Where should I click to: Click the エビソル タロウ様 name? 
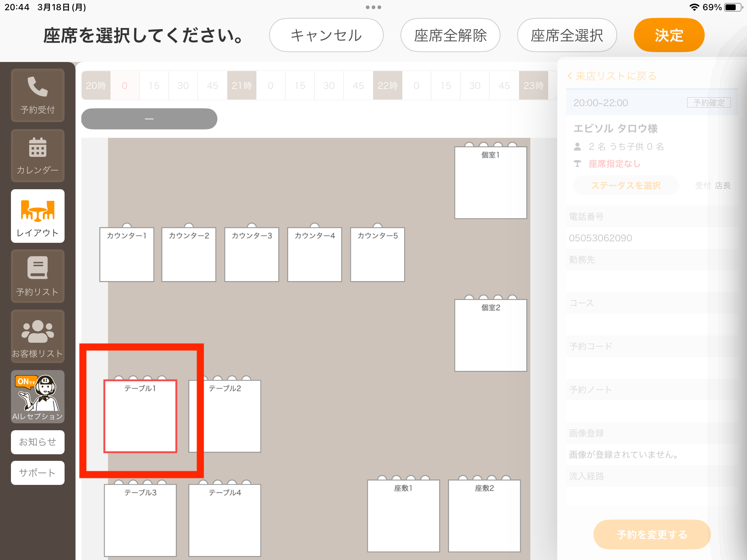pos(616,128)
